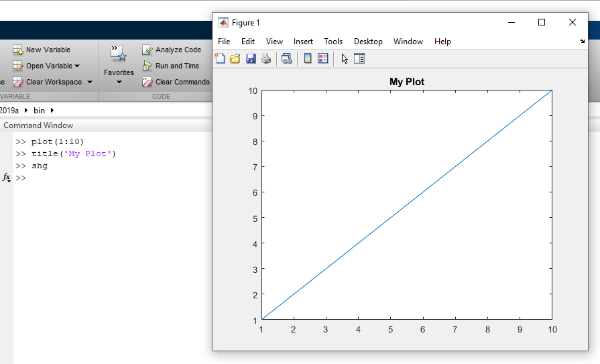Image resolution: width=600 pixels, height=364 pixels.
Task: Click the fx function browser icon
Action: [x=7, y=177]
